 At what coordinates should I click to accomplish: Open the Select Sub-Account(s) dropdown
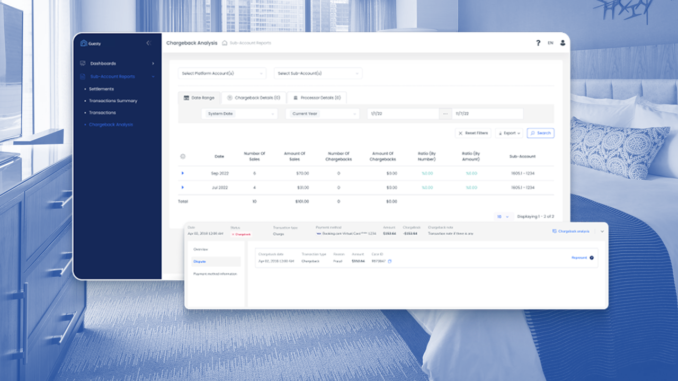coord(318,74)
